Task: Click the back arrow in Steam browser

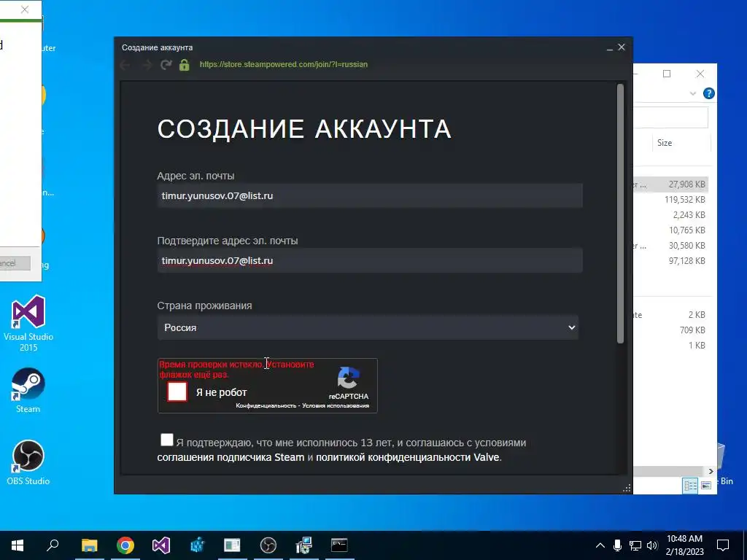Action: pos(125,65)
